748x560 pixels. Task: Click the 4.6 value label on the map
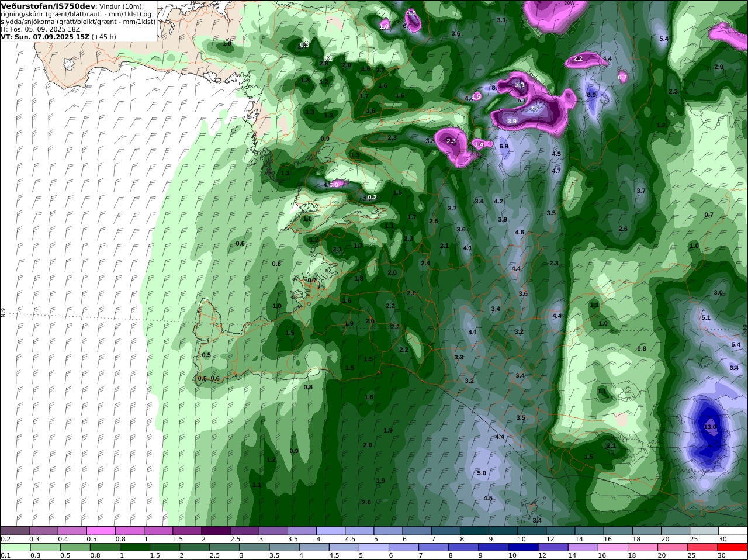point(520,232)
